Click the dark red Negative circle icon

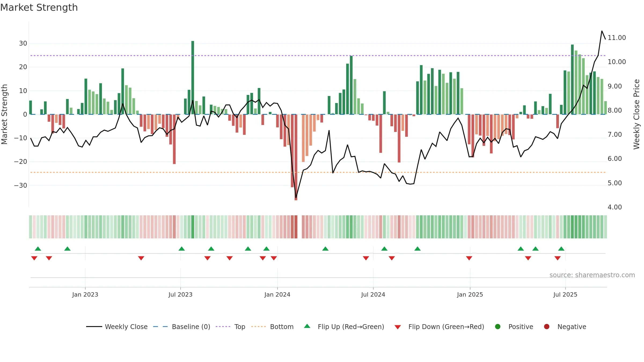[x=547, y=327]
